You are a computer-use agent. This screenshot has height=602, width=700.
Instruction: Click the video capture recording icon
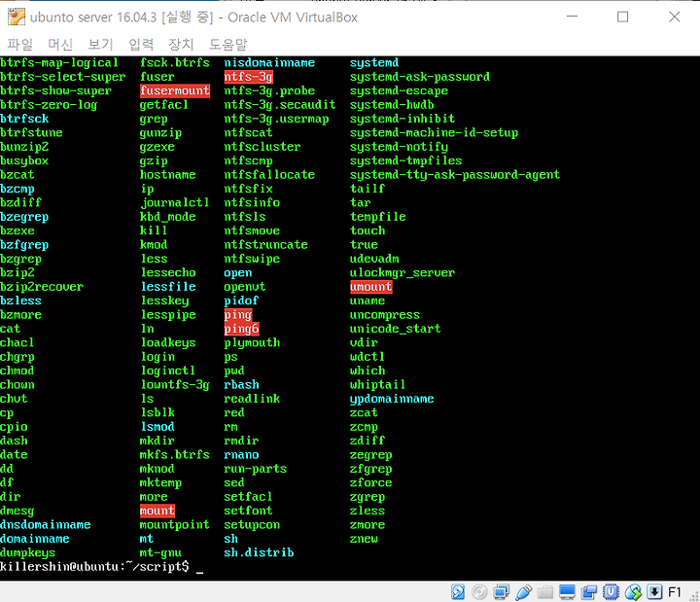pyautogui.click(x=589, y=591)
